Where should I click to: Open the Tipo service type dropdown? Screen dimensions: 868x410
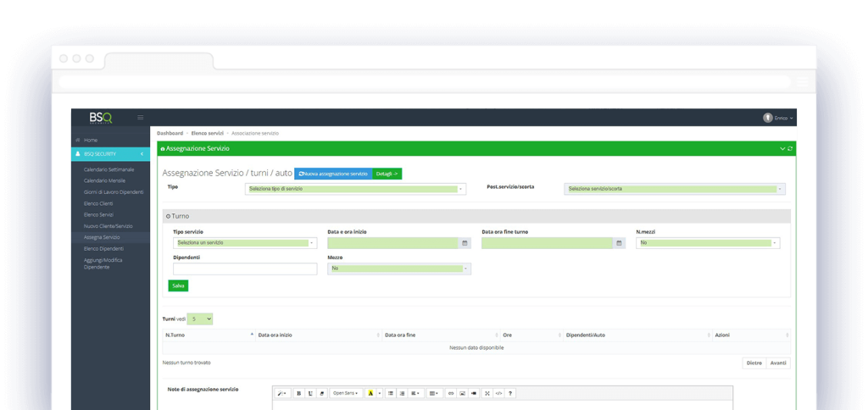tap(354, 189)
